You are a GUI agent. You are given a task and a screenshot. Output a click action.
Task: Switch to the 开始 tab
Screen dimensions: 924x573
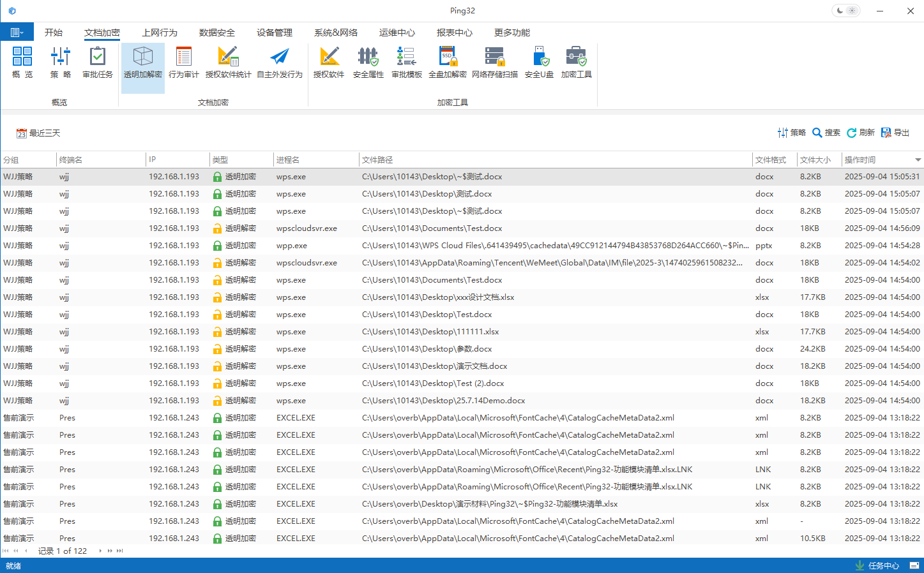click(x=54, y=33)
